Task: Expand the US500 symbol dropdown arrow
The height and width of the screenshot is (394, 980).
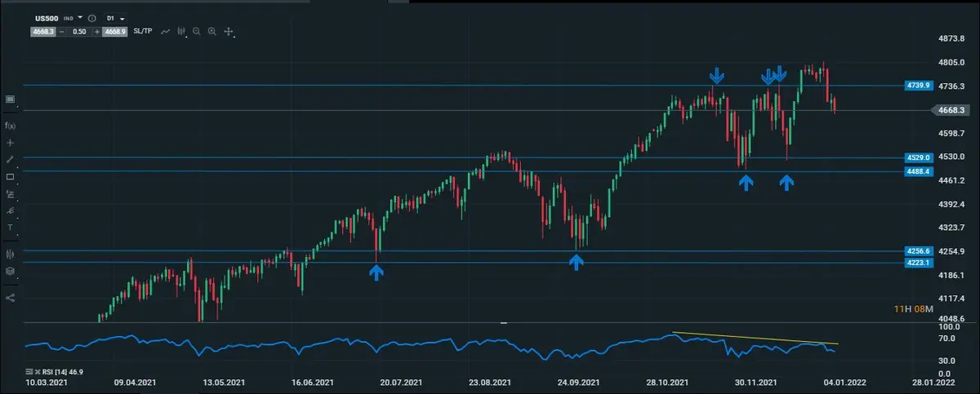Action: [80, 17]
